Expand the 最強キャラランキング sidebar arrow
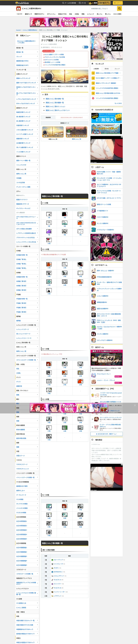 pos(38,78)
